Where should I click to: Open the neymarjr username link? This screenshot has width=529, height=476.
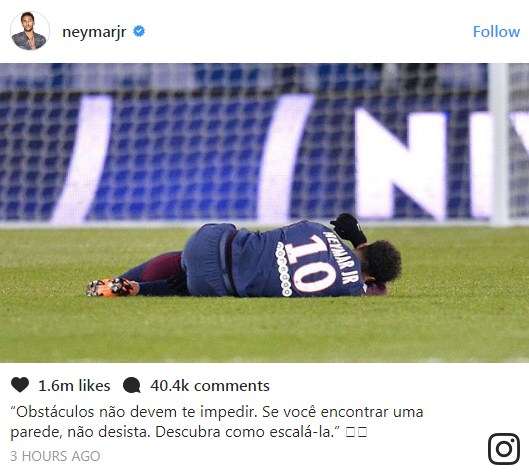tap(94, 32)
